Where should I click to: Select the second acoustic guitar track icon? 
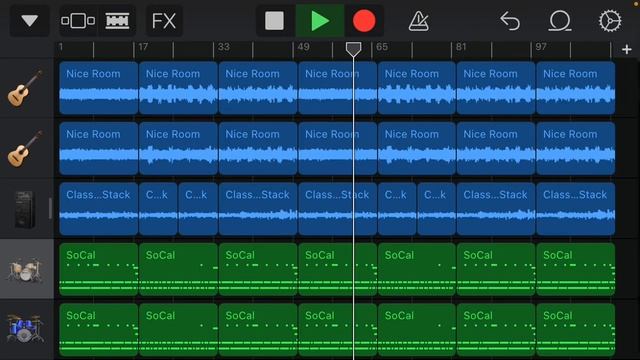[24, 149]
